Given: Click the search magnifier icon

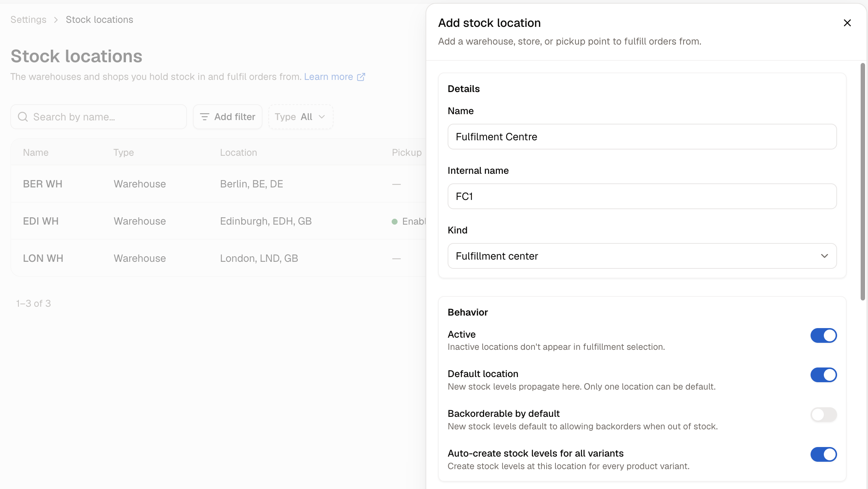Looking at the screenshot, I should [x=23, y=117].
